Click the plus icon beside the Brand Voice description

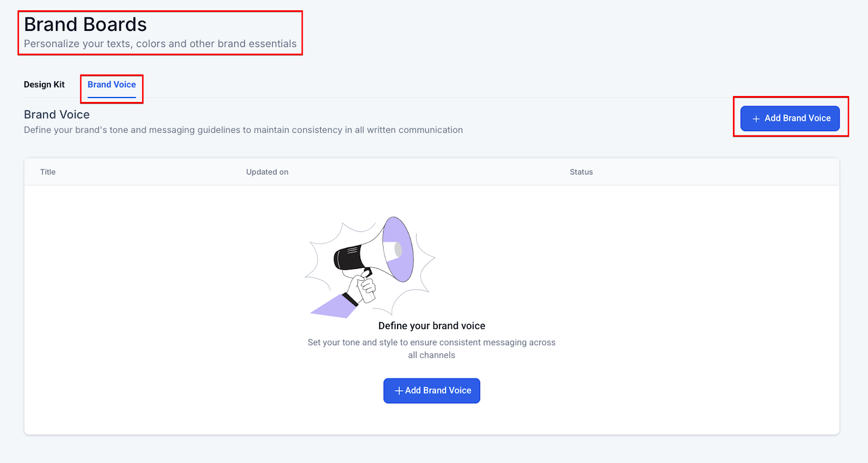(x=756, y=119)
